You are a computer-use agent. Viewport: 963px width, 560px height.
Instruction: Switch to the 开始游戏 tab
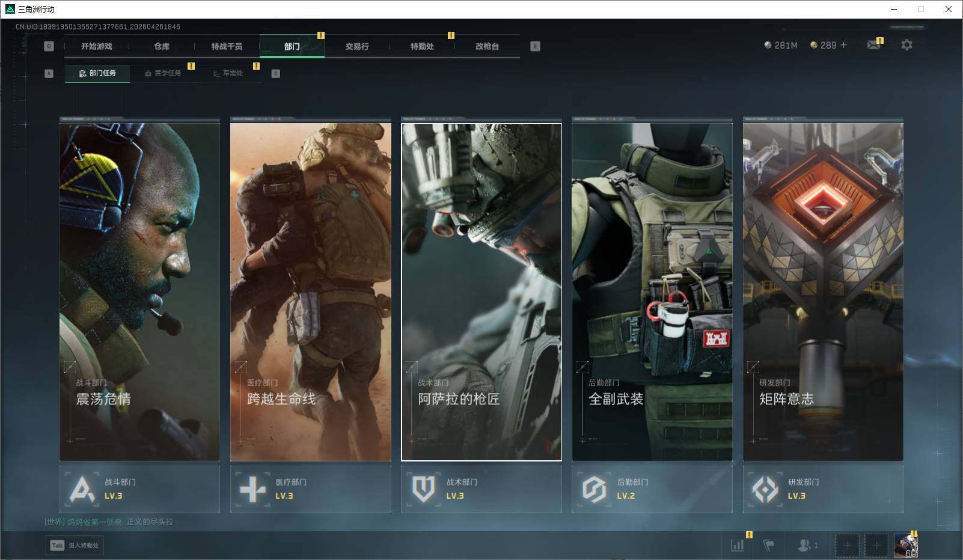pos(97,46)
